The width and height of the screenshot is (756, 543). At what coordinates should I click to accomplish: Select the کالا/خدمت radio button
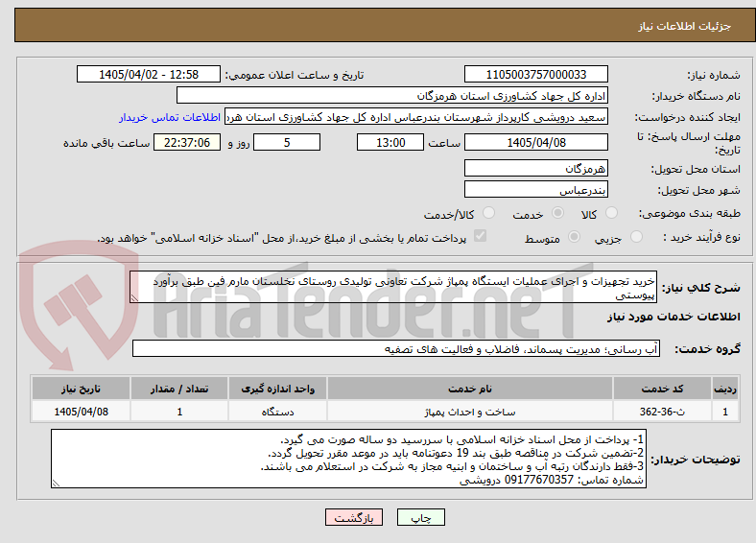[x=489, y=213]
